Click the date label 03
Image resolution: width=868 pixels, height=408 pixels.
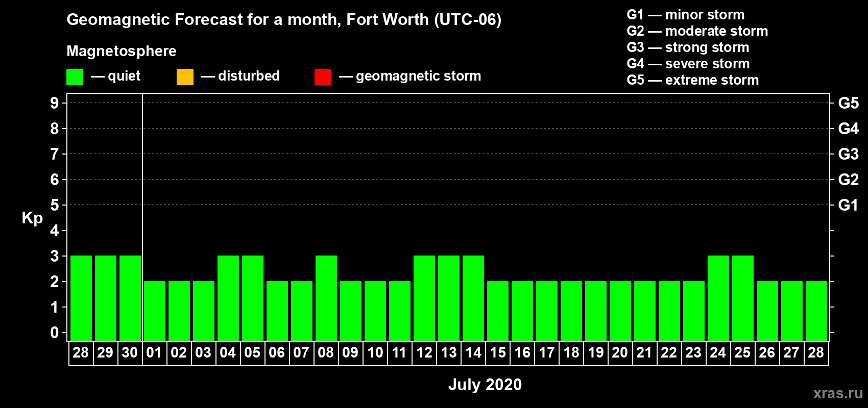click(x=203, y=353)
